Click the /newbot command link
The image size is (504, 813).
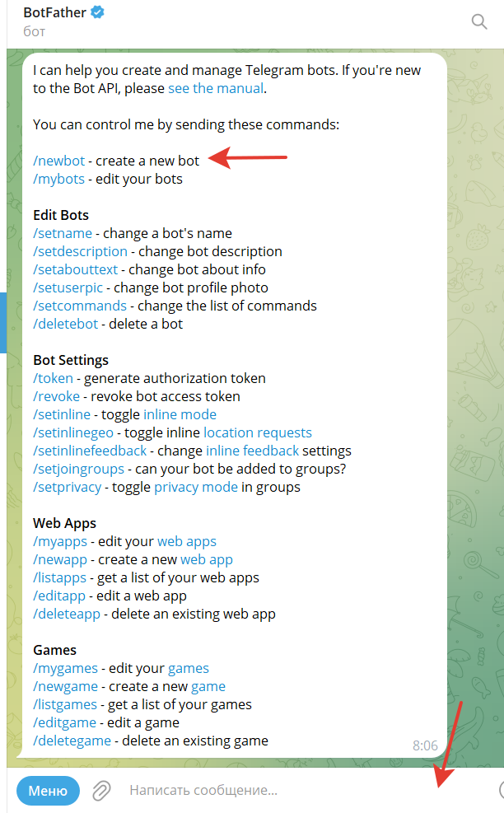tap(59, 161)
